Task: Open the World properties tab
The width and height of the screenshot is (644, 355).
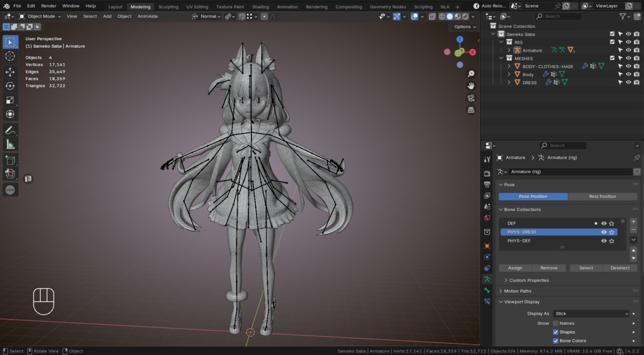Action: point(487,217)
